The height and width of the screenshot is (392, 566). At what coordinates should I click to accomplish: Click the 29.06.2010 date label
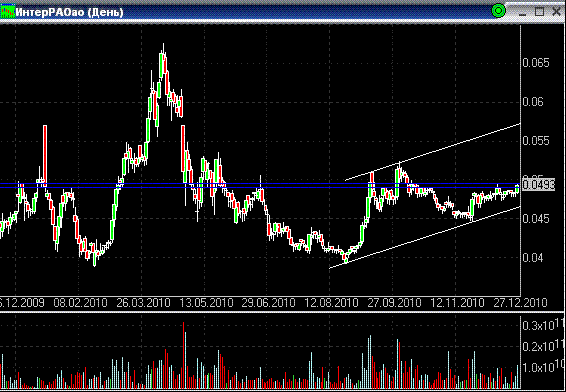click(268, 302)
